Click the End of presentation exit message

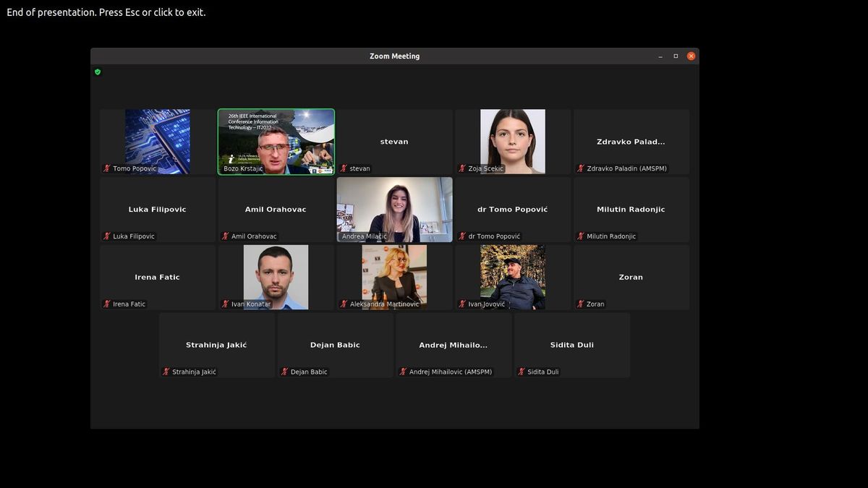[106, 12]
